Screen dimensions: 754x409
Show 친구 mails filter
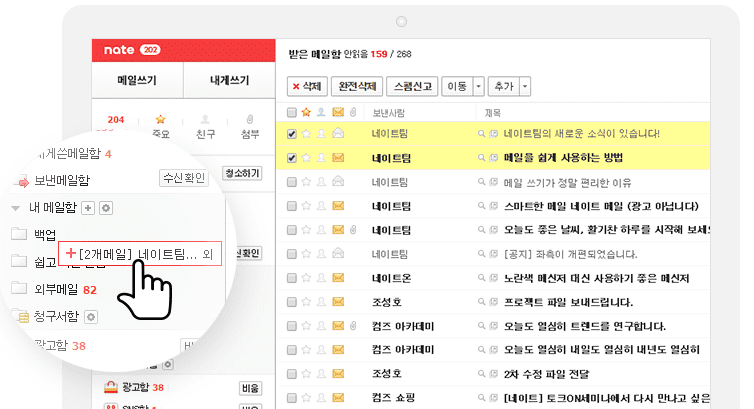pyautogui.click(x=205, y=126)
